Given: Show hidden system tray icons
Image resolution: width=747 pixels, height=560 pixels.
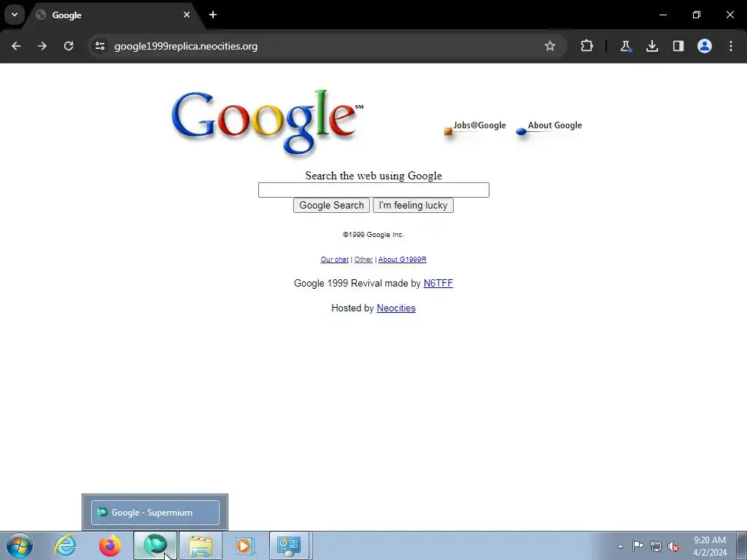Looking at the screenshot, I should click(x=620, y=546).
